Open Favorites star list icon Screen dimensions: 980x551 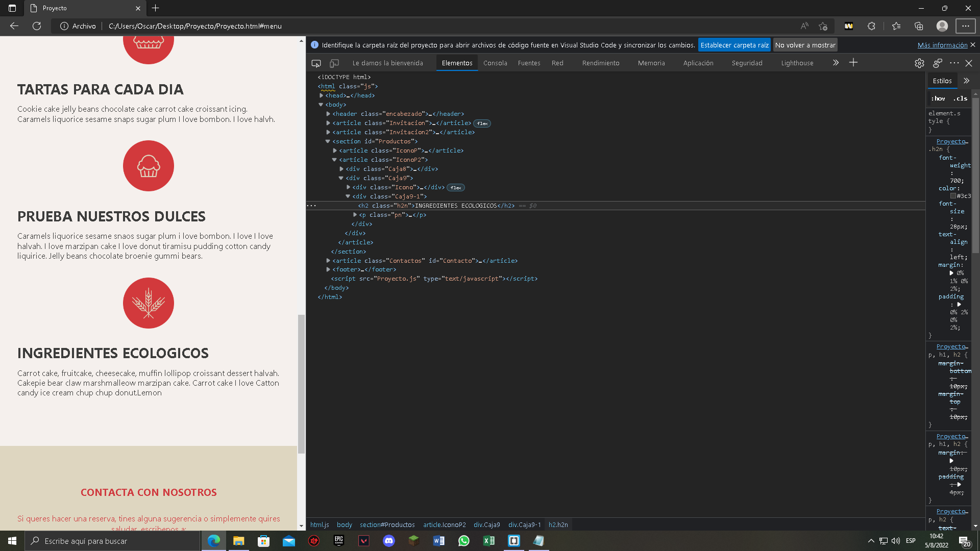pyautogui.click(x=896, y=26)
